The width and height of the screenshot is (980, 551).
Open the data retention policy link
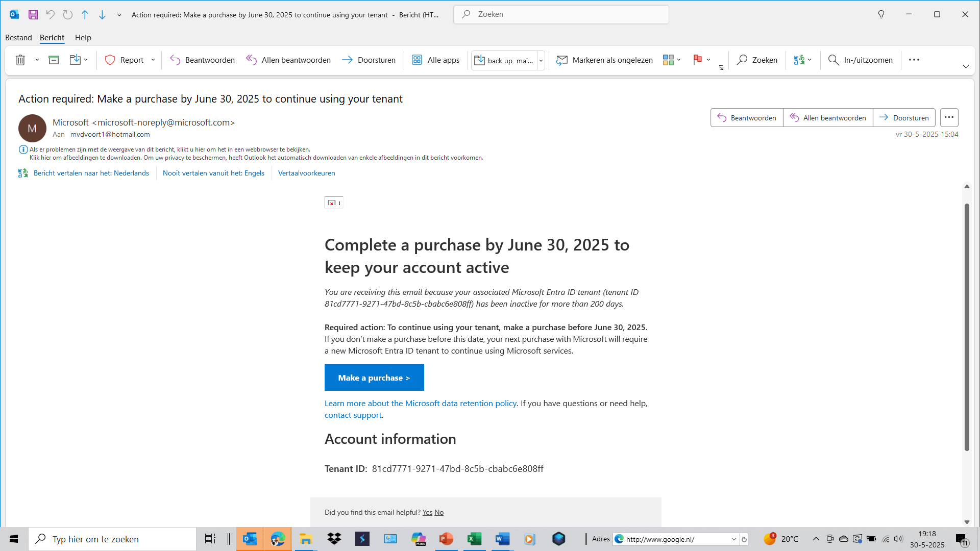(x=421, y=403)
